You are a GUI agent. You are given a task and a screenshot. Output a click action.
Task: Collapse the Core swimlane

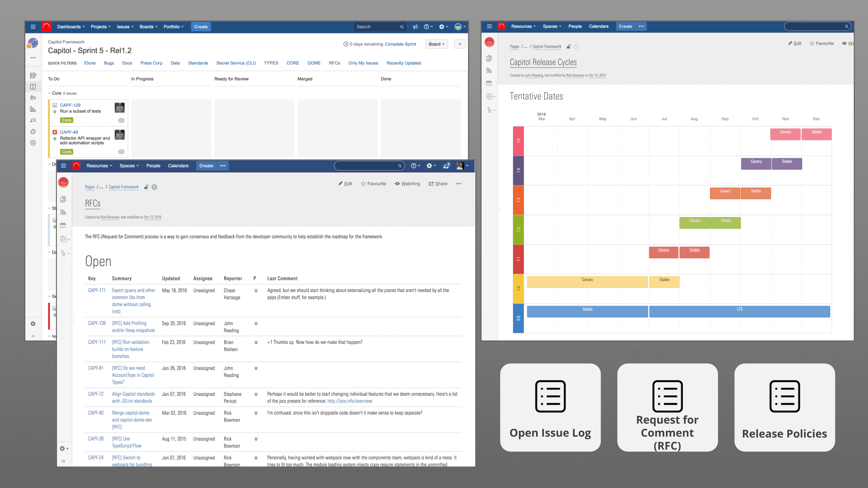point(49,93)
